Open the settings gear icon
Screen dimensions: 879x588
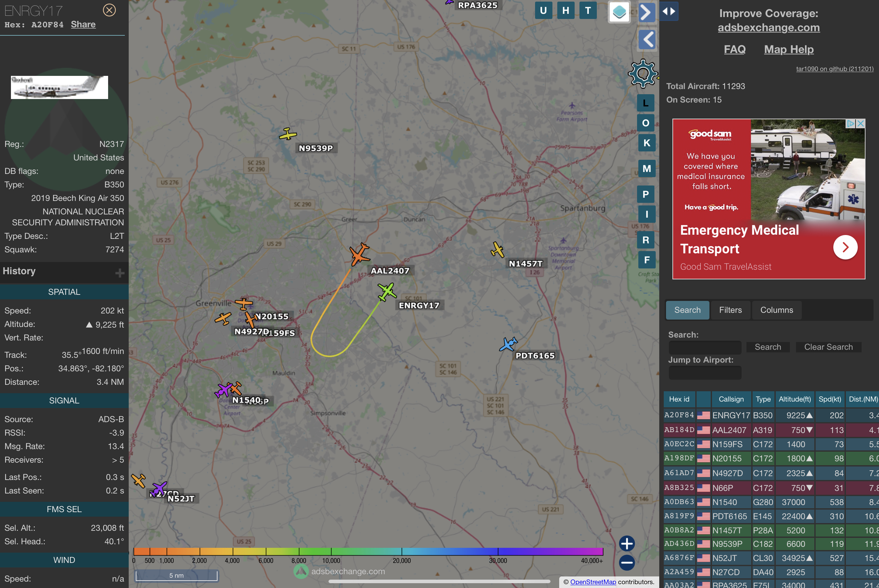643,74
